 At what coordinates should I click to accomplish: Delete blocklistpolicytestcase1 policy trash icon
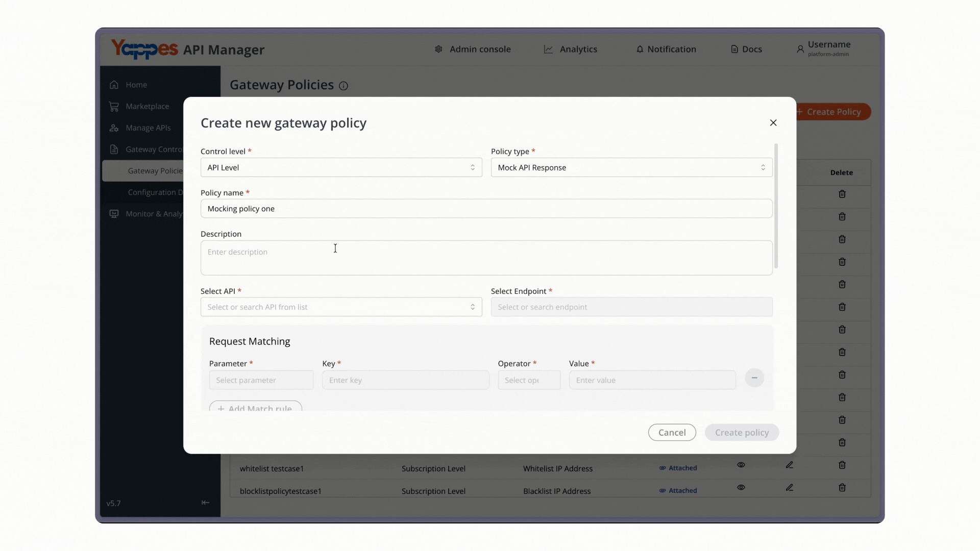[842, 487]
